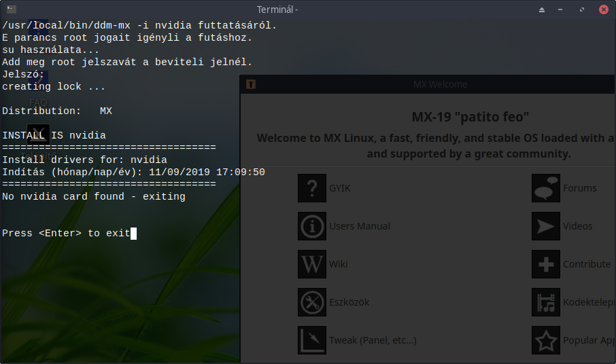Click 'Install drivers for: nvidia' terminal line
This screenshot has width=616, height=364.
84,160
